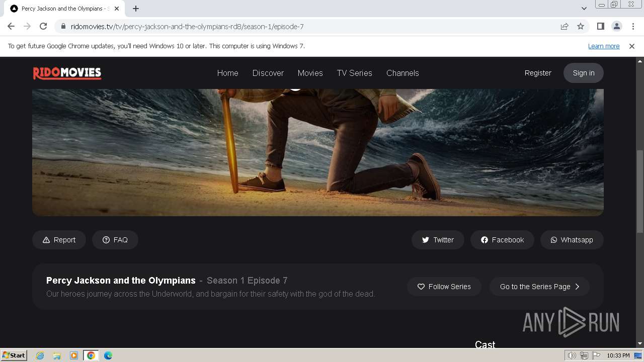Open File Explorer from taskbar
This screenshot has height=362, width=644.
[x=57, y=355]
